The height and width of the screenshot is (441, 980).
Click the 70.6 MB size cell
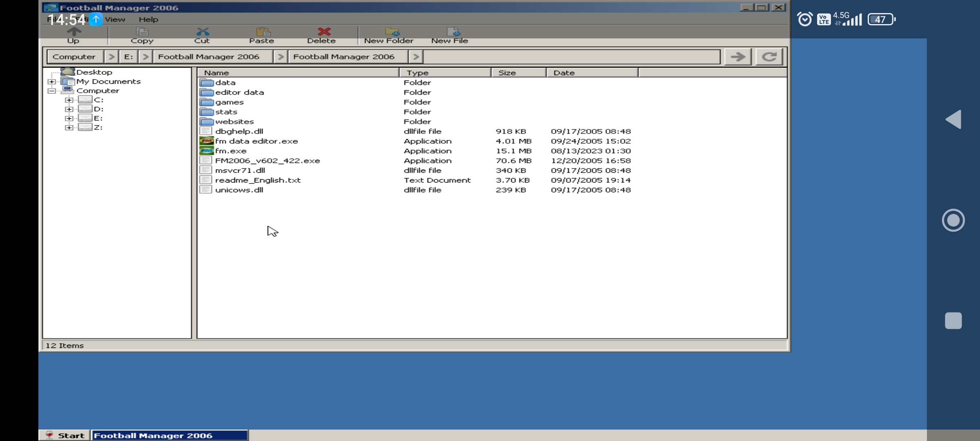point(514,161)
